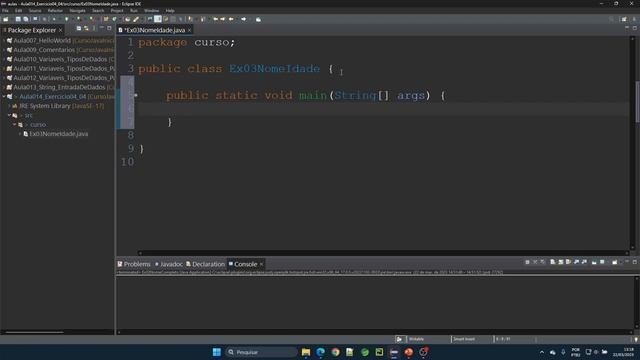The width and height of the screenshot is (640, 360).
Task: Click the word 'main' in the editor
Action: pyautogui.click(x=313, y=96)
